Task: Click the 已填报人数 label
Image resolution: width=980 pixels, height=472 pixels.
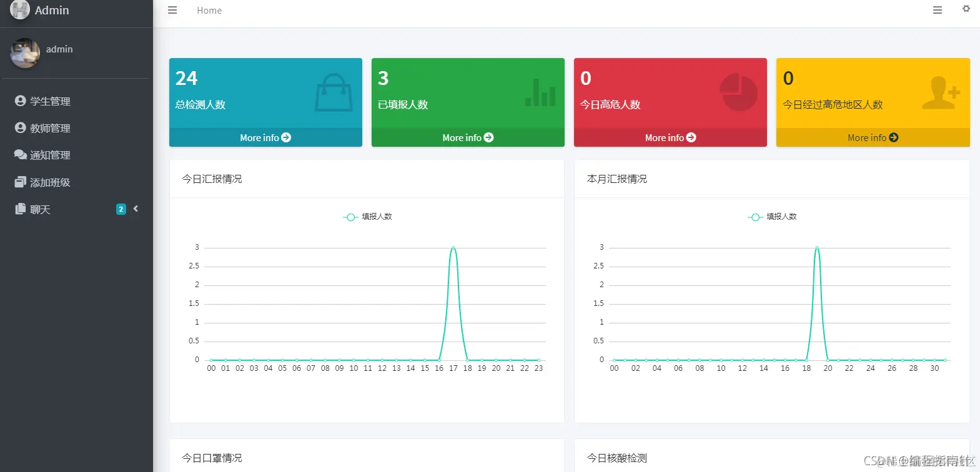Action: coord(403,104)
